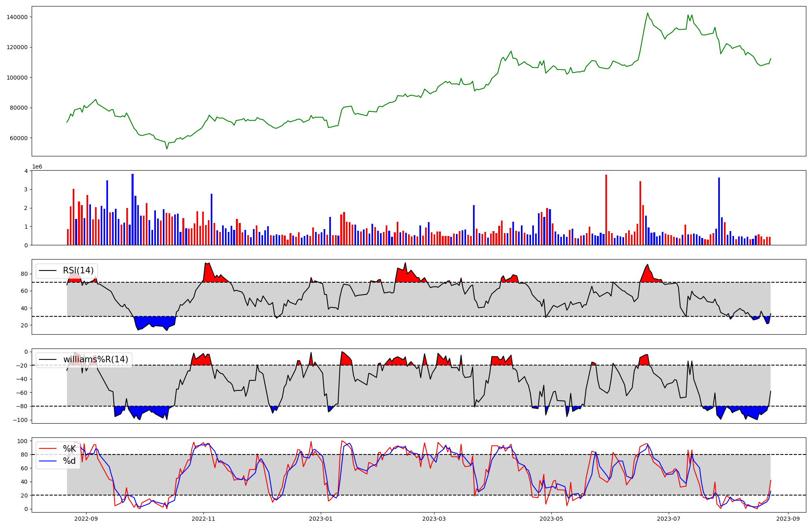812x528 pixels.
Task: Click the -100 tick on the Williams axis
Action: (20, 420)
